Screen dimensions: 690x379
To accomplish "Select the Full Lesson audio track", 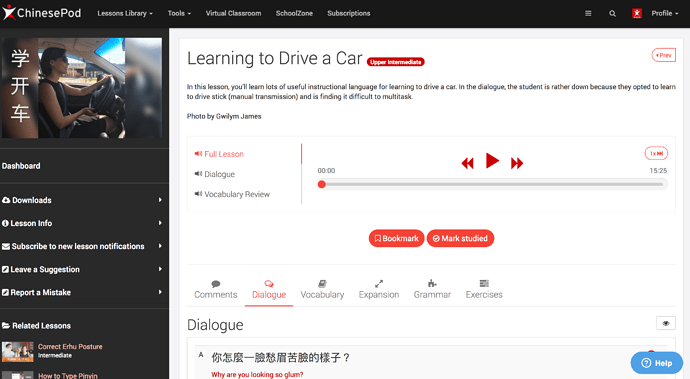I will tap(219, 154).
